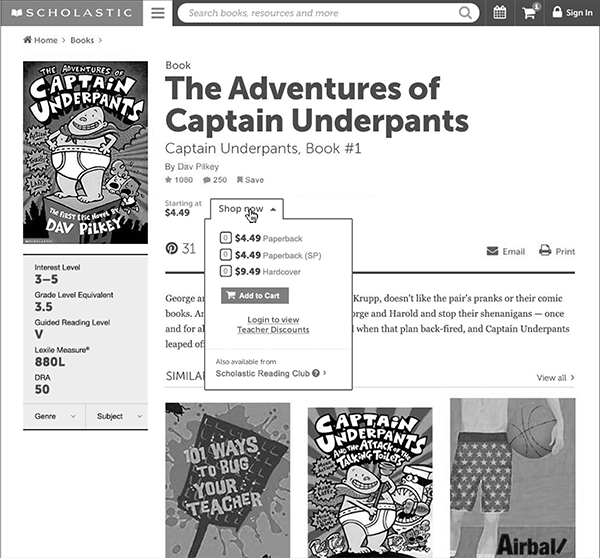Email this book page
The height and width of the screenshot is (558, 600).
505,251
